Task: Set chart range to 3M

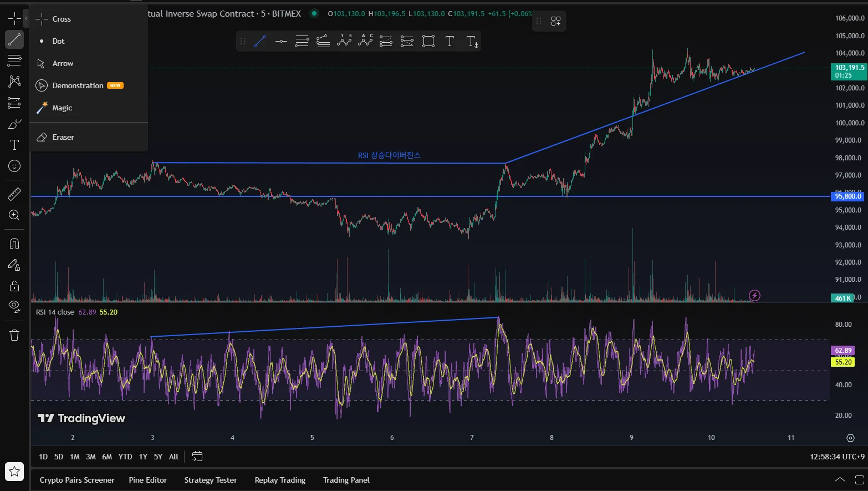Action: (x=91, y=457)
